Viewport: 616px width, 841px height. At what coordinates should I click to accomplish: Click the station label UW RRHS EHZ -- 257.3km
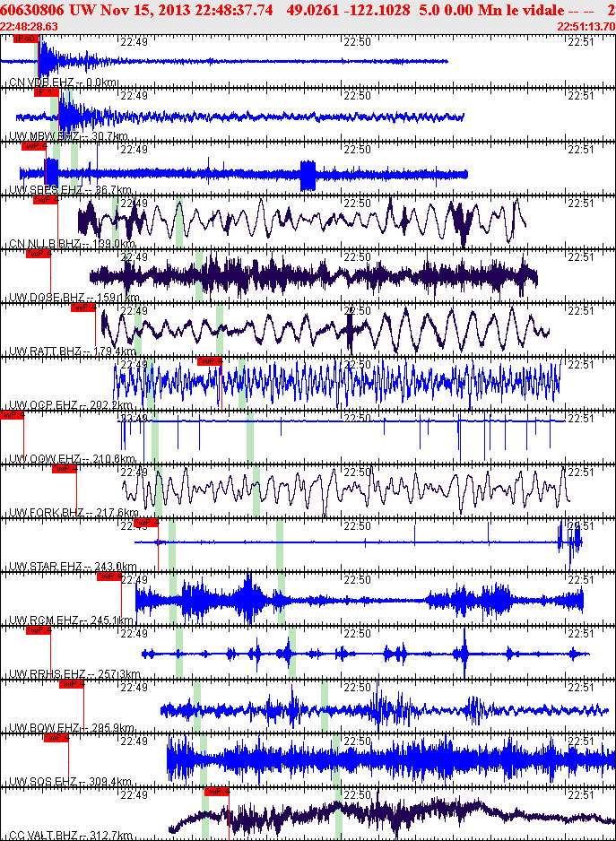point(74,674)
